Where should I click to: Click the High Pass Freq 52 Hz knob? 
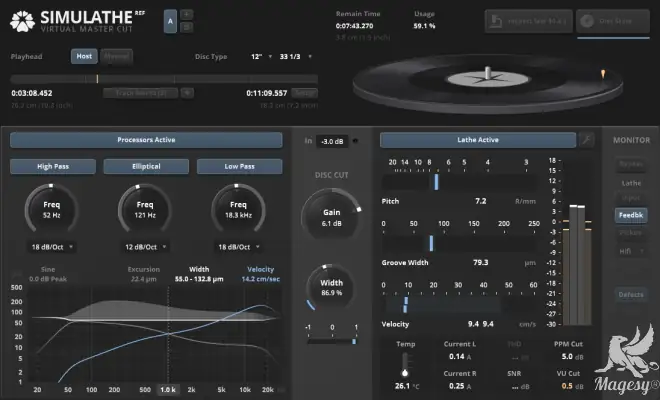(x=51, y=209)
